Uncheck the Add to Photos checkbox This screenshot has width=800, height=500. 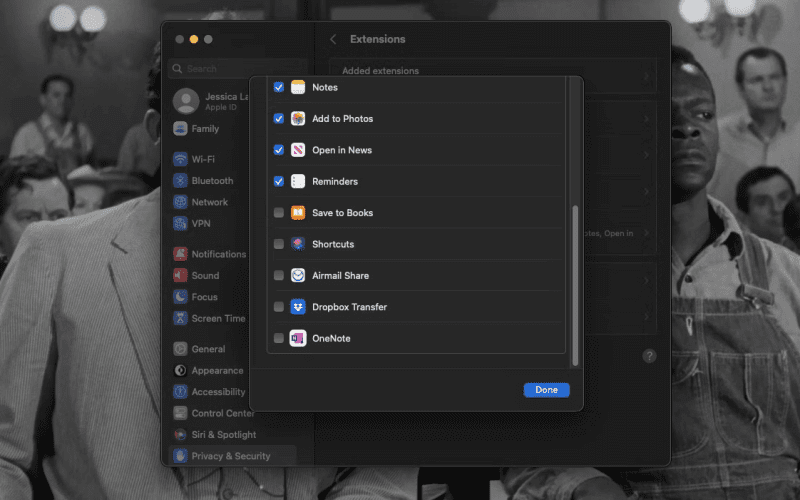279,118
